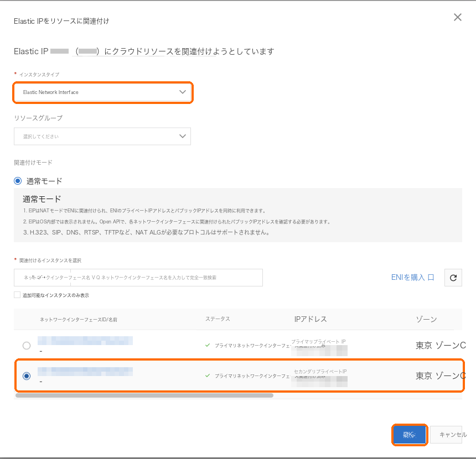Click 東京 ゾーンC in the セカンダリプライベートIP row
The height and width of the screenshot is (459, 476).
[441, 376]
